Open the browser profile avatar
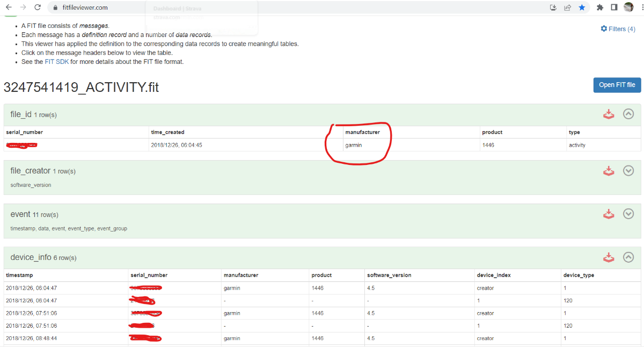 tap(628, 8)
